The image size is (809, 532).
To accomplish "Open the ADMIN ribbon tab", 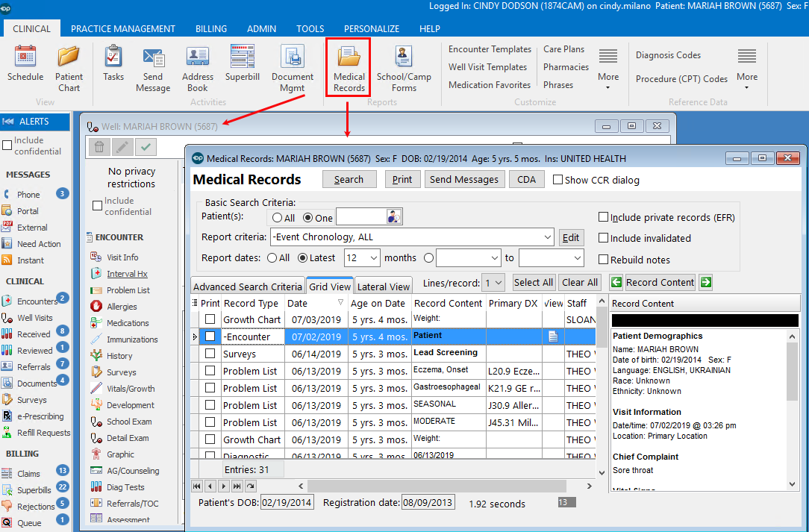I will tap(262, 29).
